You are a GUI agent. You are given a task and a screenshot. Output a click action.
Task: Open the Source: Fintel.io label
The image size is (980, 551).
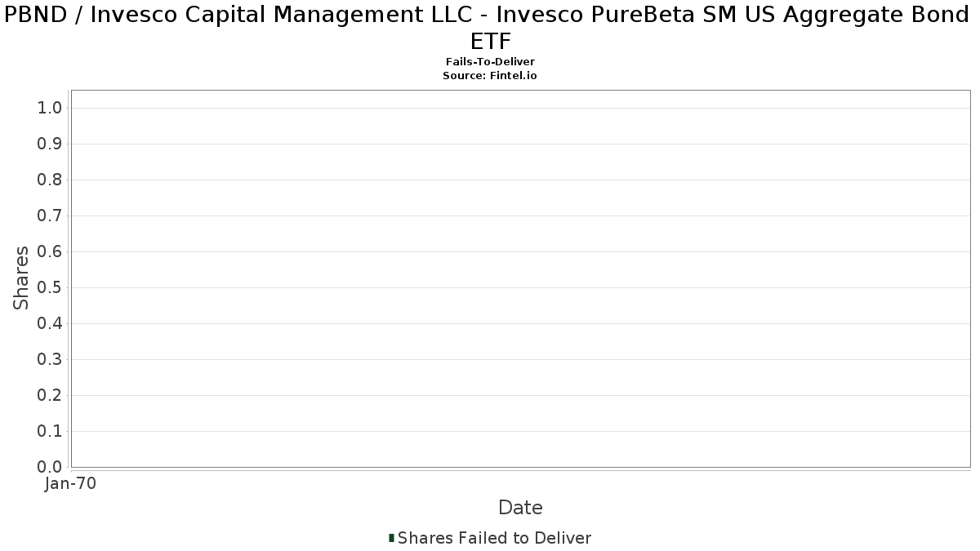point(490,75)
